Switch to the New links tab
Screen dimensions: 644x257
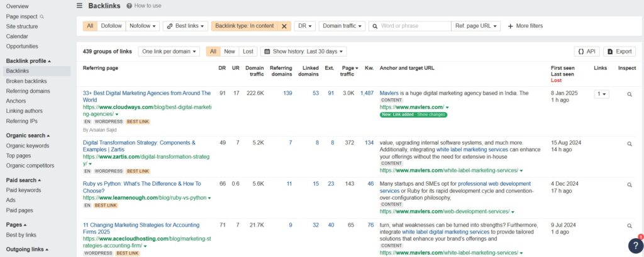pyautogui.click(x=230, y=52)
